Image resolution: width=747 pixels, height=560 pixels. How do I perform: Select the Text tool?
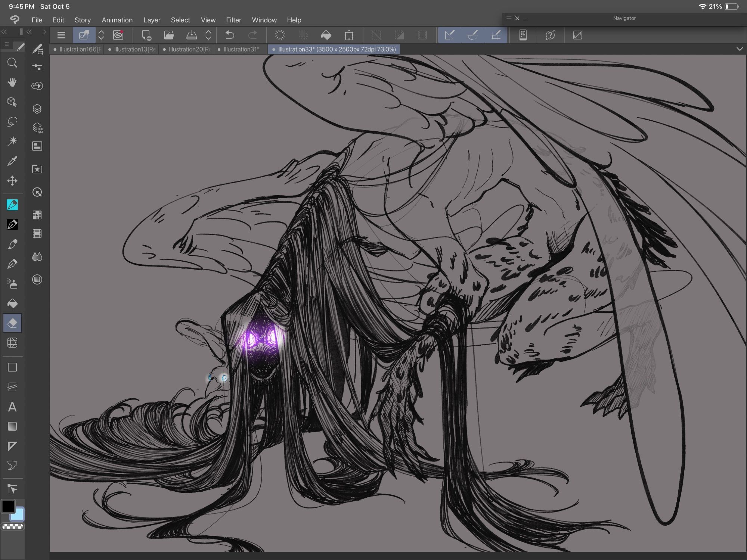click(x=12, y=407)
